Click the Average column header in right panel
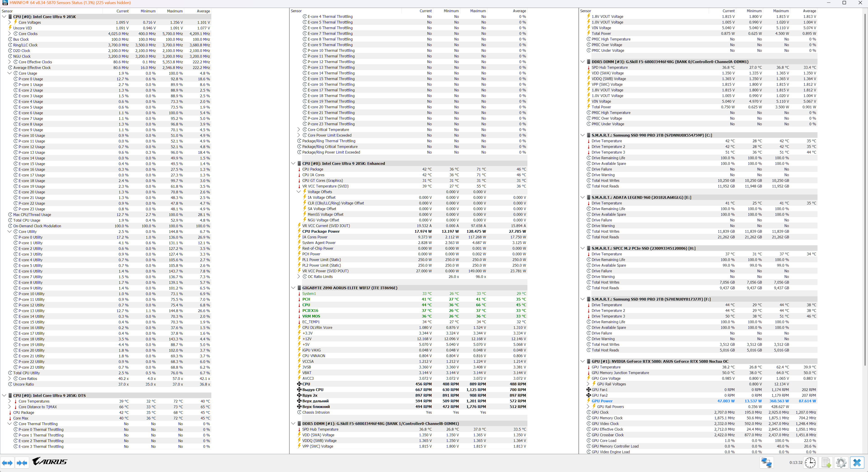Viewport: 868px width, 472px height. 809,11
